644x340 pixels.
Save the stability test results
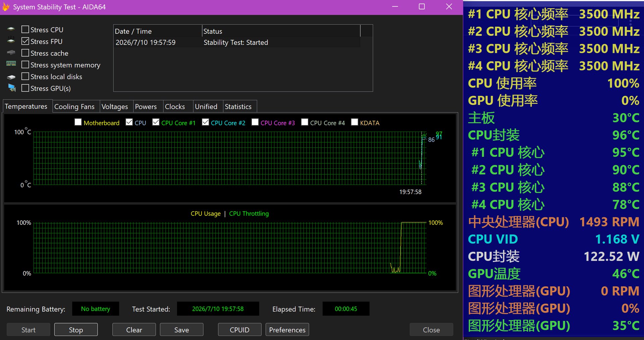pos(181,330)
